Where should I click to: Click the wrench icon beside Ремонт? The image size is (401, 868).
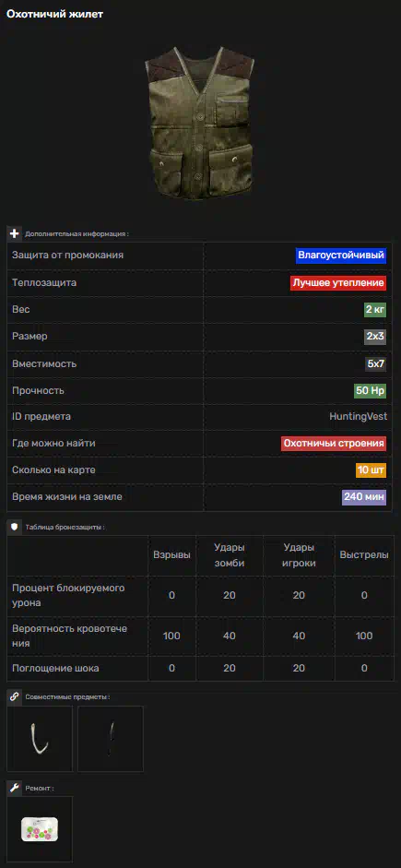(15, 788)
